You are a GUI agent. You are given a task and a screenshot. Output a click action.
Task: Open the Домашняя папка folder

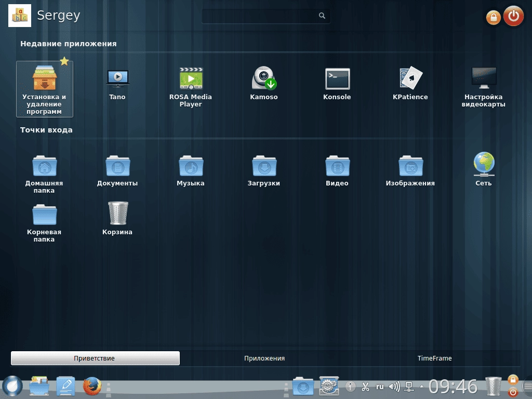click(x=45, y=174)
